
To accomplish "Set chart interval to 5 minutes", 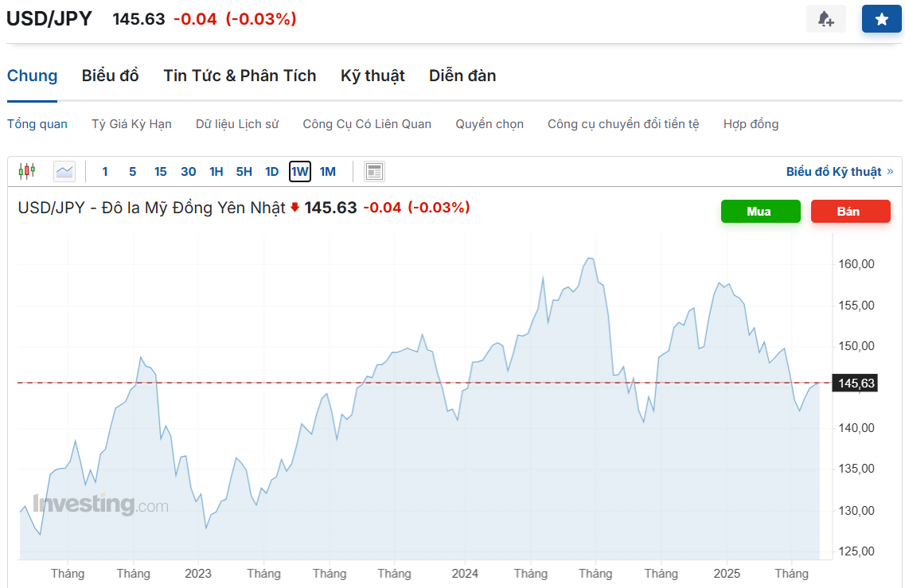I will point(133,171).
